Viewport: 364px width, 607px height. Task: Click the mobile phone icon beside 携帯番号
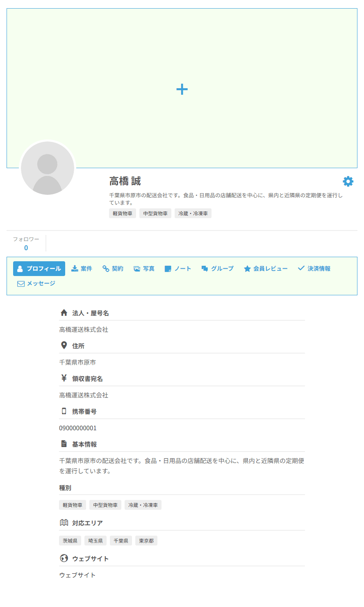(64, 411)
